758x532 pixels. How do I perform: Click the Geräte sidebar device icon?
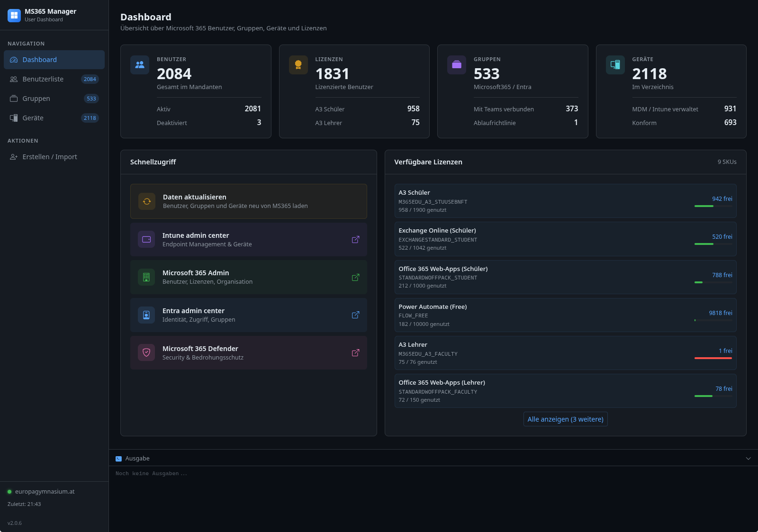14,118
